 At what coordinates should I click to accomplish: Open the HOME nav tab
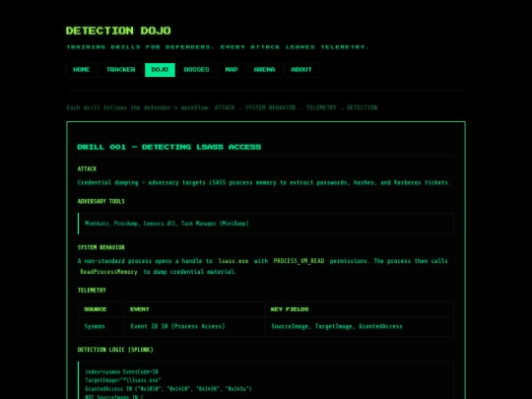pyautogui.click(x=82, y=70)
